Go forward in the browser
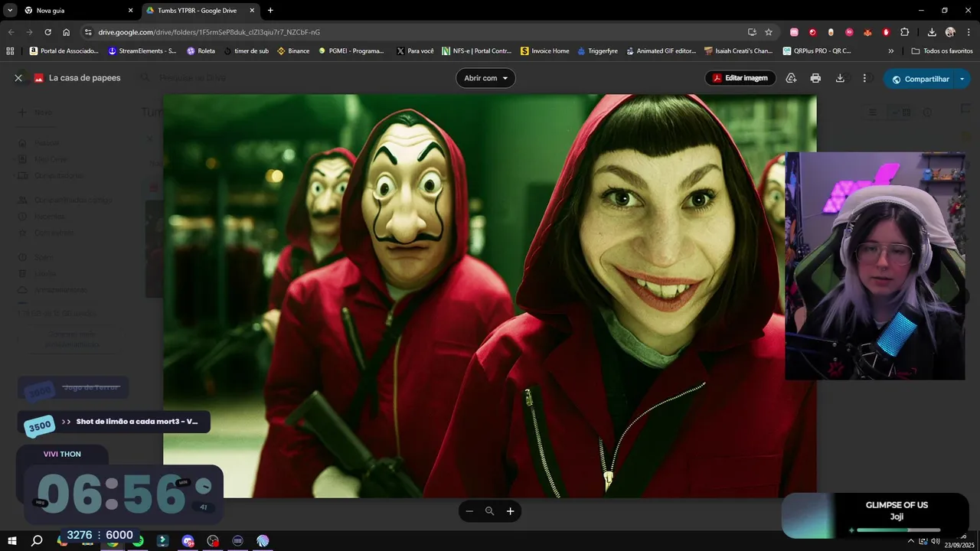 tap(29, 32)
